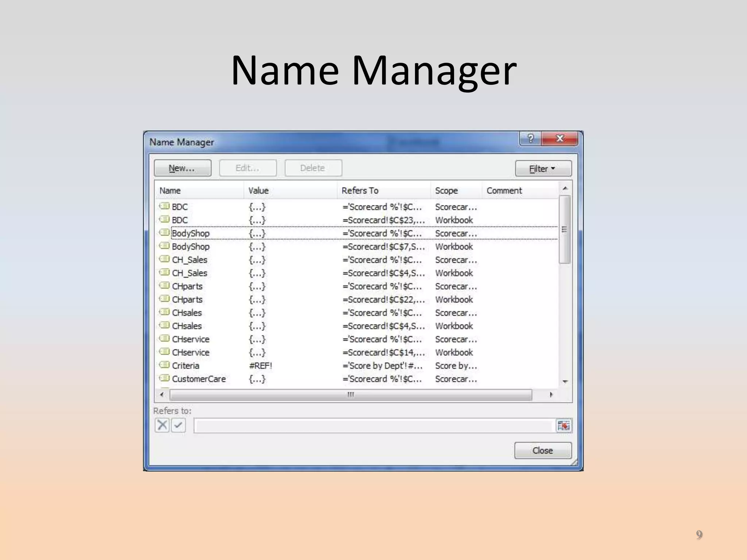Click the collapse dialog range-selector icon
Image resolution: width=747 pixels, height=560 pixels.
coord(564,425)
